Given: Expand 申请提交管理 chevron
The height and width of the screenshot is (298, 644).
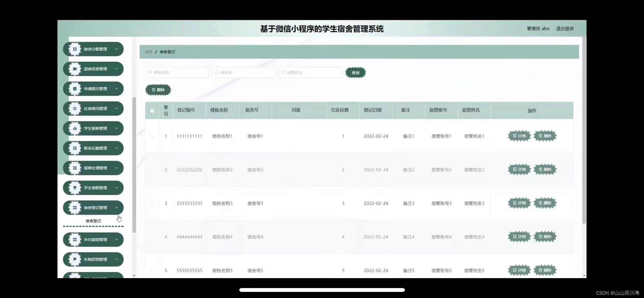Looking at the screenshot, I should (x=116, y=89).
